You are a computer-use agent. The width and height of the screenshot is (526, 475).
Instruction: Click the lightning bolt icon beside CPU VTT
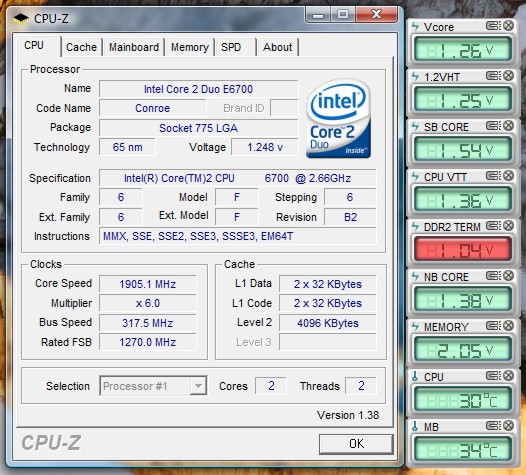(415, 176)
